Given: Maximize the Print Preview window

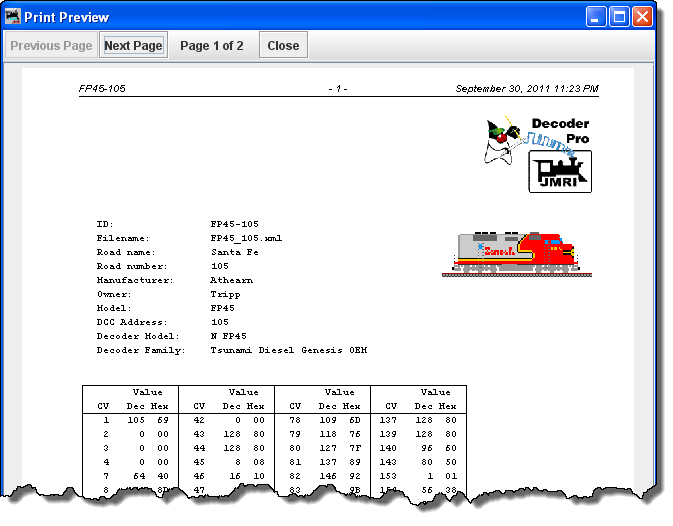Looking at the screenshot, I should click(619, 17).
